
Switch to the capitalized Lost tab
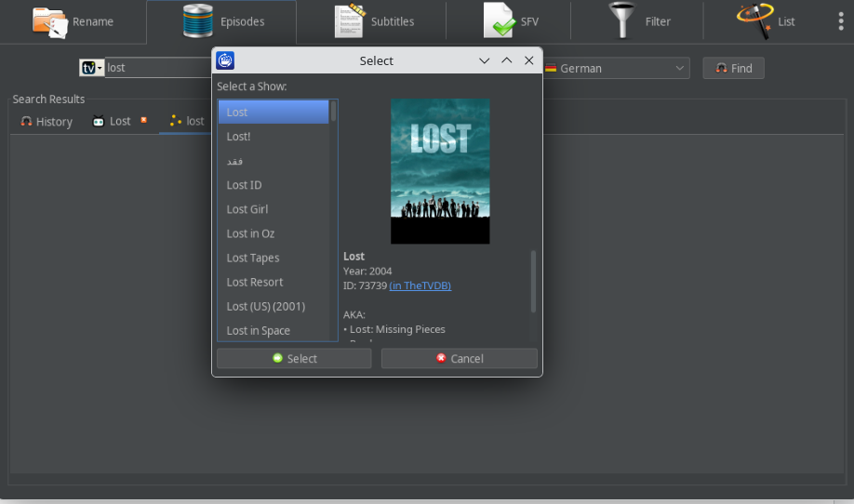(112, 122)
